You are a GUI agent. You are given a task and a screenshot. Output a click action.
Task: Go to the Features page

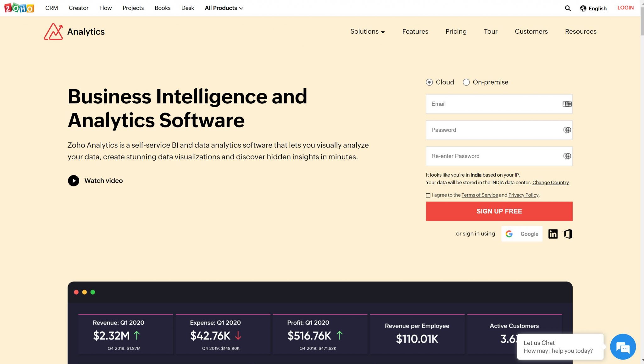coord(415,31)
